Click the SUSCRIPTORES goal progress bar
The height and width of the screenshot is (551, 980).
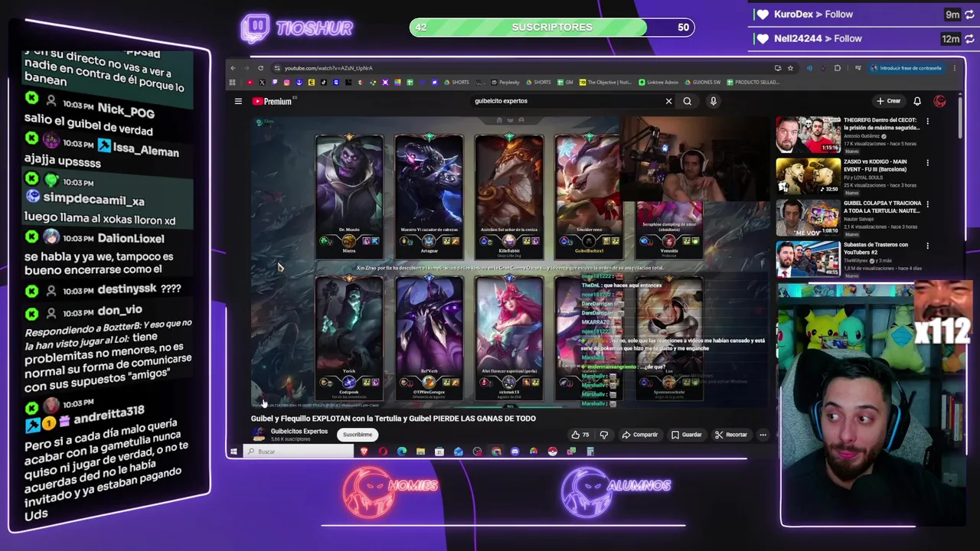552,28
